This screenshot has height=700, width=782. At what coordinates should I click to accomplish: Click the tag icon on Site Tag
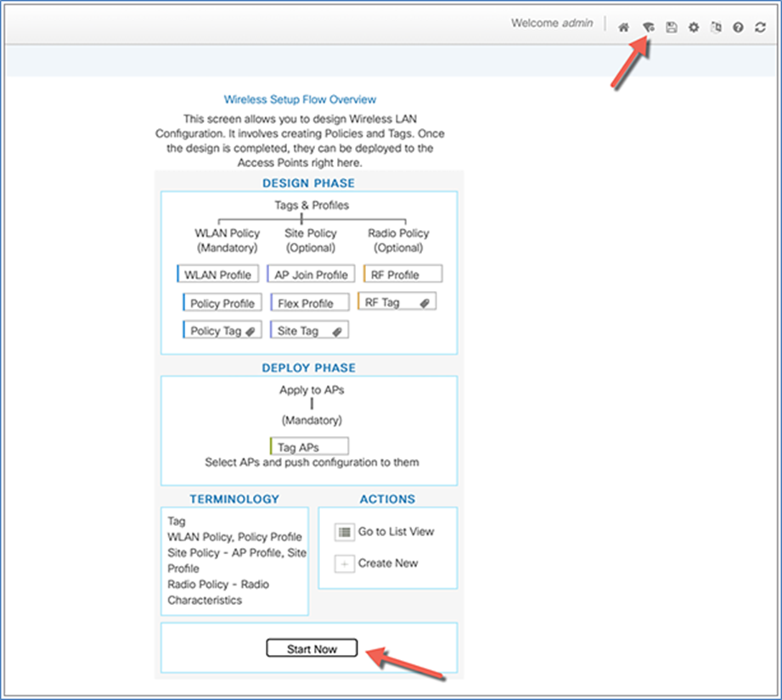coord(337,331)
